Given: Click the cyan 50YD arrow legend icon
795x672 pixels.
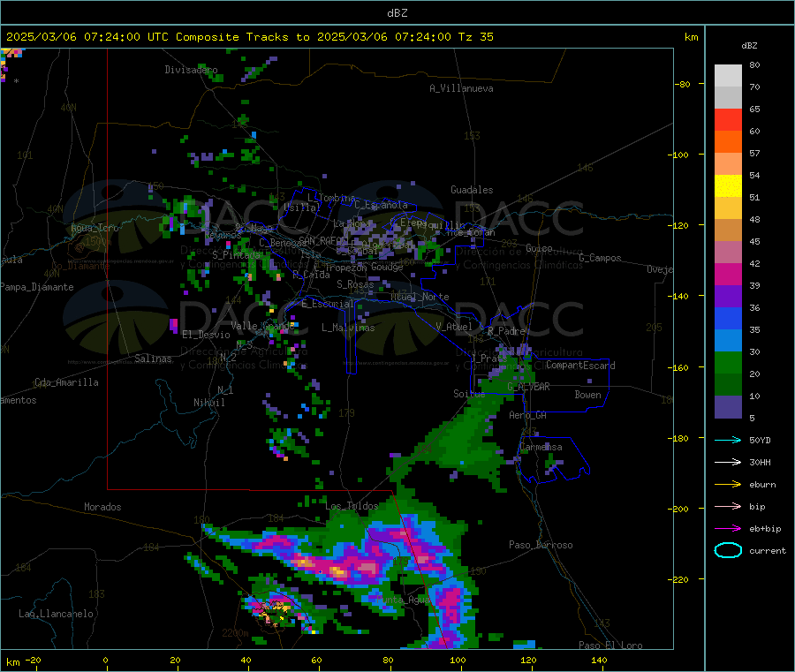Looking at the screenshot, I should (x=728, y=440).
